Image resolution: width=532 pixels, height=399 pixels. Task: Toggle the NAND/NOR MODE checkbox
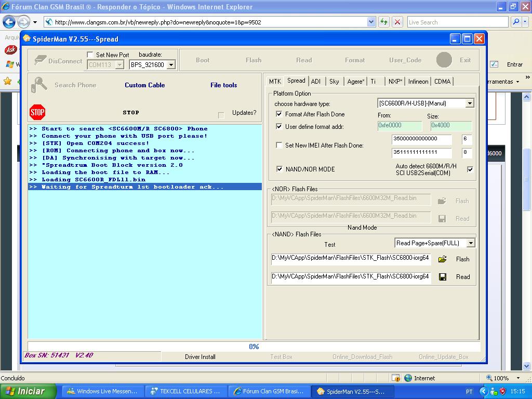(280, 169)
